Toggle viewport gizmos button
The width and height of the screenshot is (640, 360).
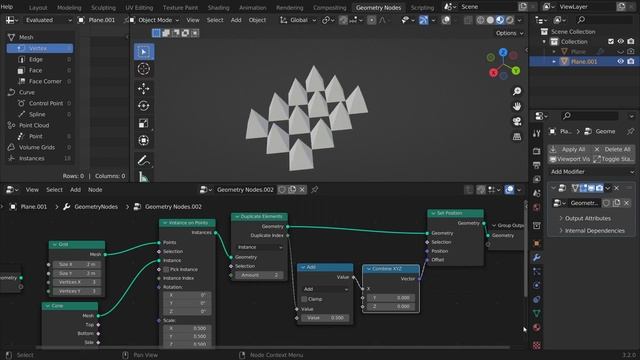coord(424,20)
